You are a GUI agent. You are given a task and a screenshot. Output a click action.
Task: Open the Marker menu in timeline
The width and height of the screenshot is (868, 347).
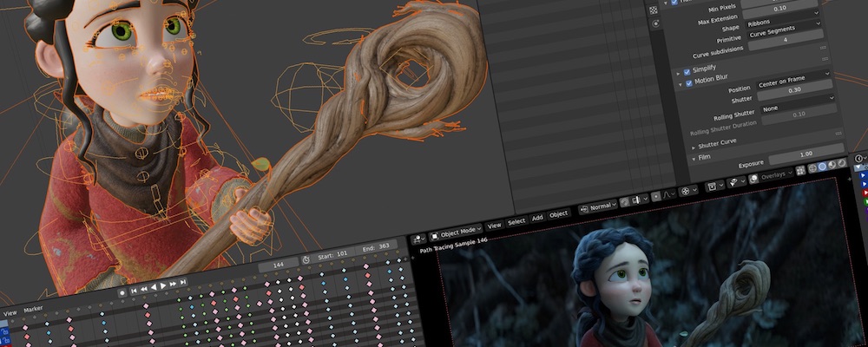click(x=33, y=309)
